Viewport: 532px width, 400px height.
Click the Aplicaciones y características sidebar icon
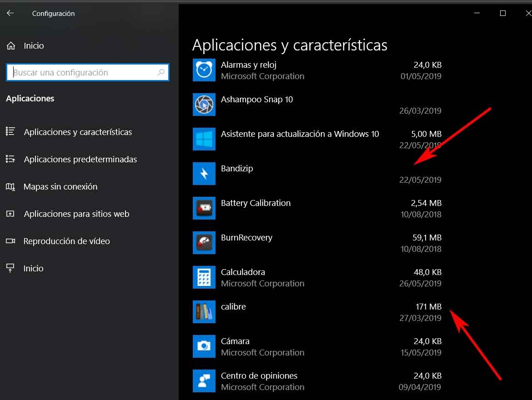pyautogui.click(x=10, y=131)
